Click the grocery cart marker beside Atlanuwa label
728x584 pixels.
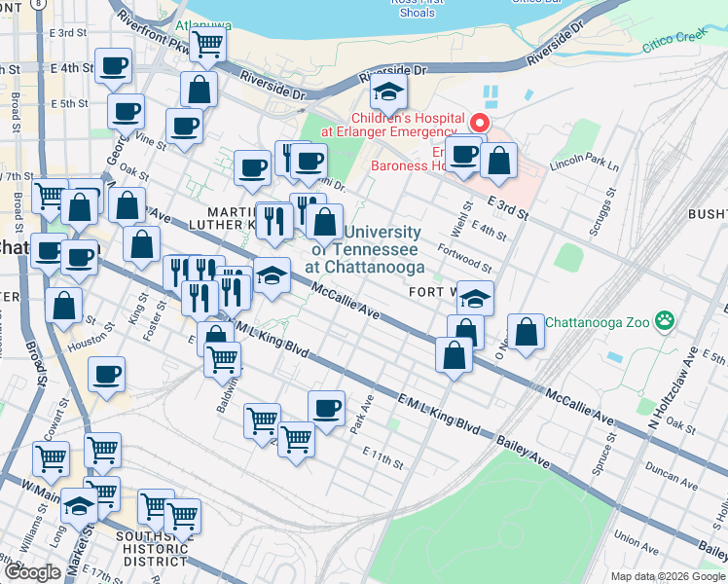point(208,45)
